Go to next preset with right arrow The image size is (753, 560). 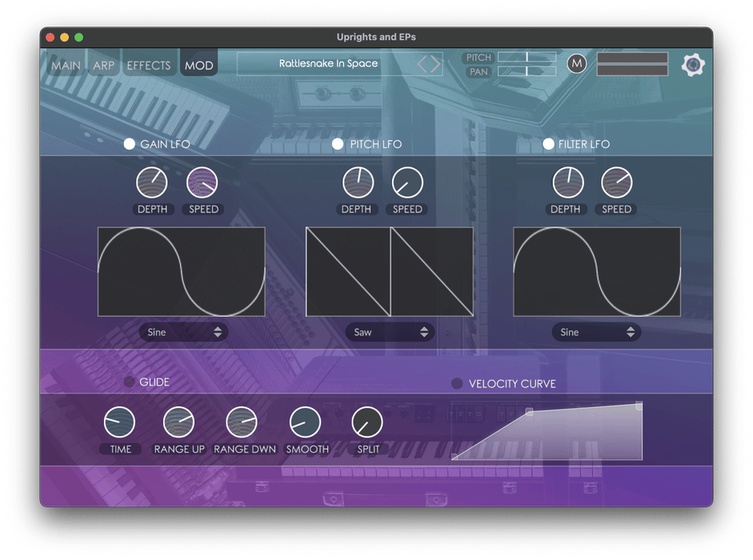pyautogui.click(x=435, y=65)
